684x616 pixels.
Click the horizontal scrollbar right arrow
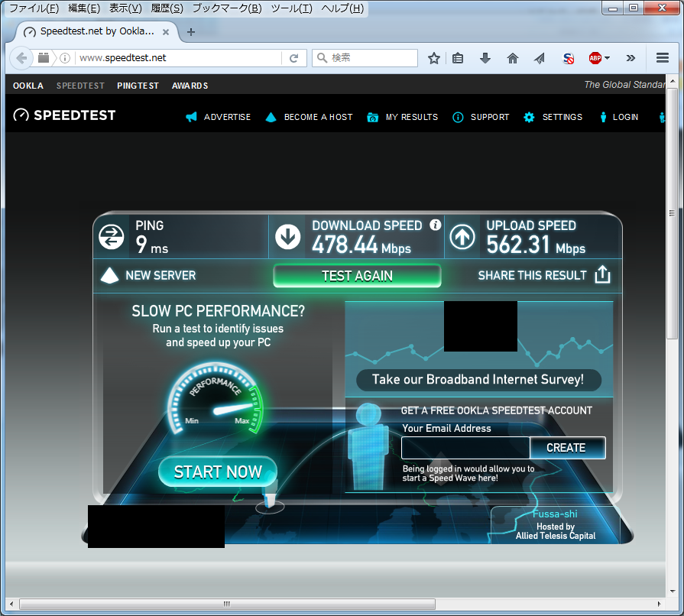point(659,605)
